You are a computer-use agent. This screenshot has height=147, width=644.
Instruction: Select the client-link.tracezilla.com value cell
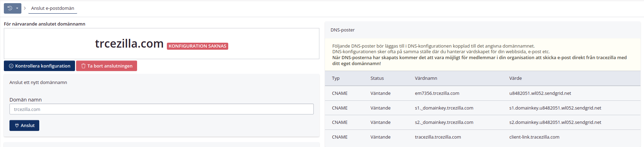tap(534, 137)
